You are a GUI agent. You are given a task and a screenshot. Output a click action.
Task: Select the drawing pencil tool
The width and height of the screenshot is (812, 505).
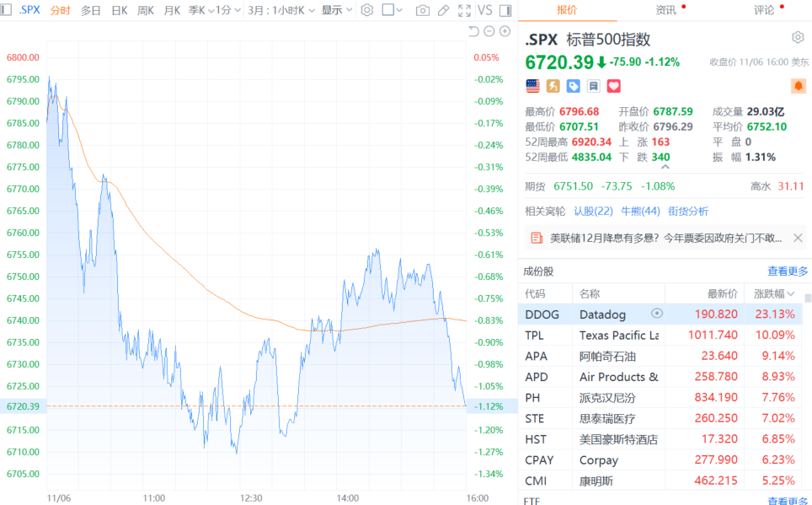coord(443,10)
